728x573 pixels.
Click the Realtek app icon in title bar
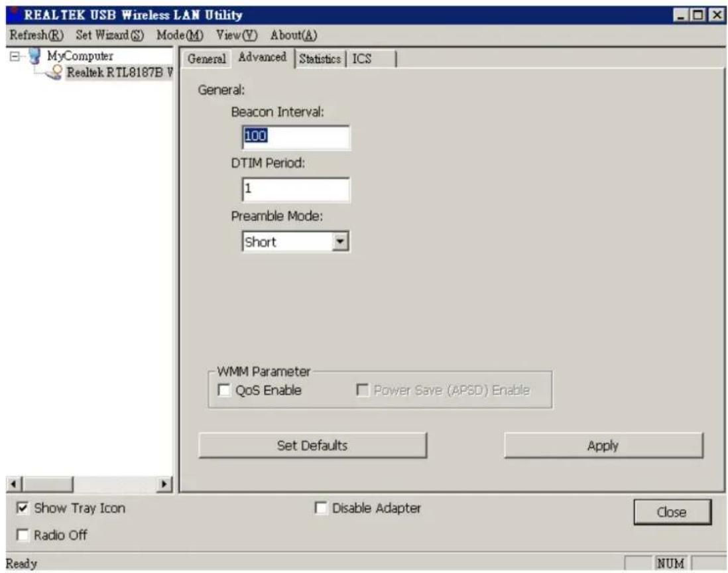pos(15,15)
